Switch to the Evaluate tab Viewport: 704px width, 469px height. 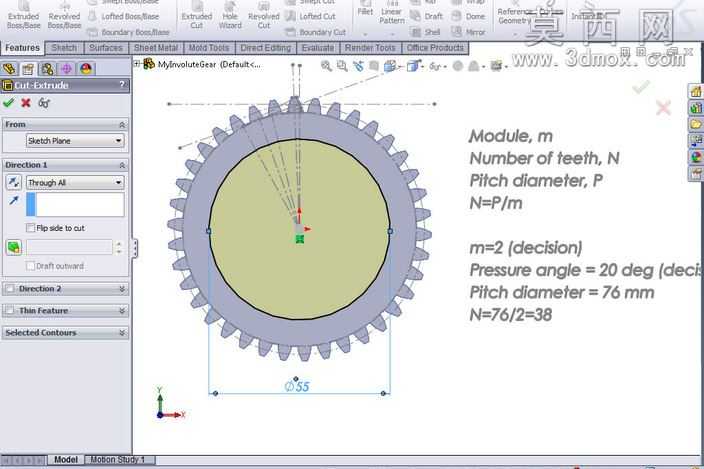tap(318, 48)
